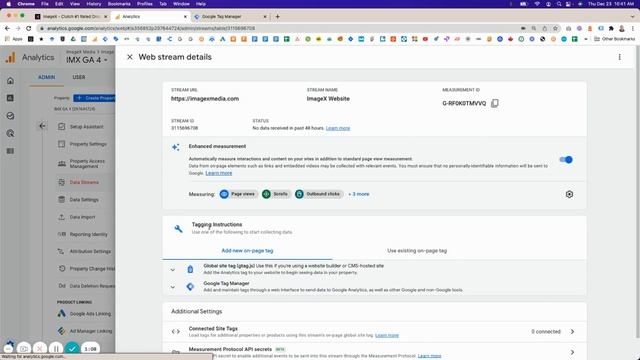Open Property Access Management
Viewport: 640px width, 360px height.
coord(87,164)
